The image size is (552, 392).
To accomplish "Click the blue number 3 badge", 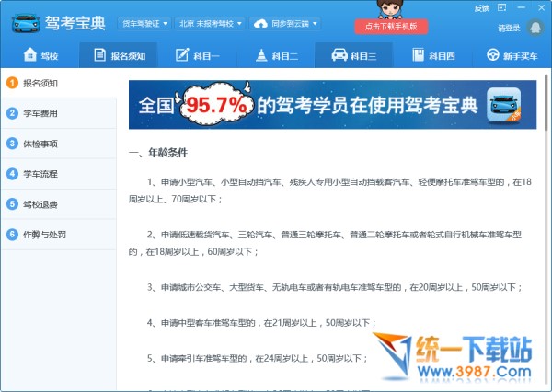I will click(12, 144).
